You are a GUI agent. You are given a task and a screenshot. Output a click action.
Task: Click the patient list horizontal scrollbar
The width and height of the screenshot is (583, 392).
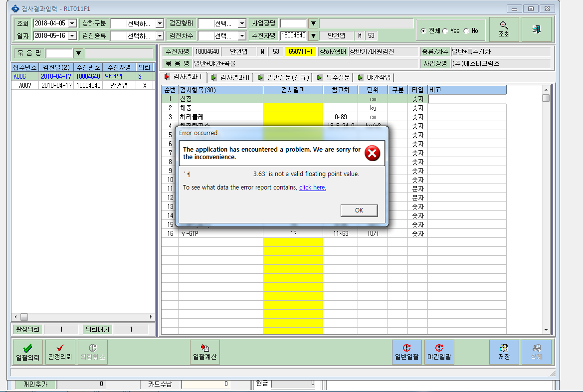83,317
